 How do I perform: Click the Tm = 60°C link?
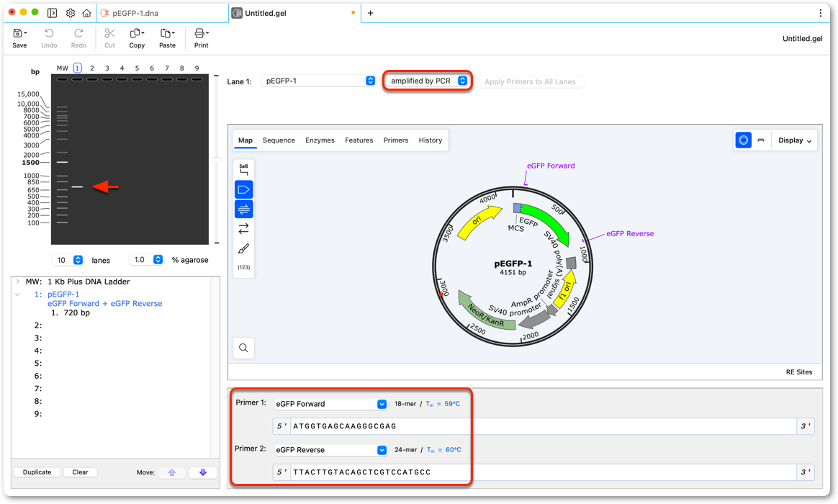(443, 450)
